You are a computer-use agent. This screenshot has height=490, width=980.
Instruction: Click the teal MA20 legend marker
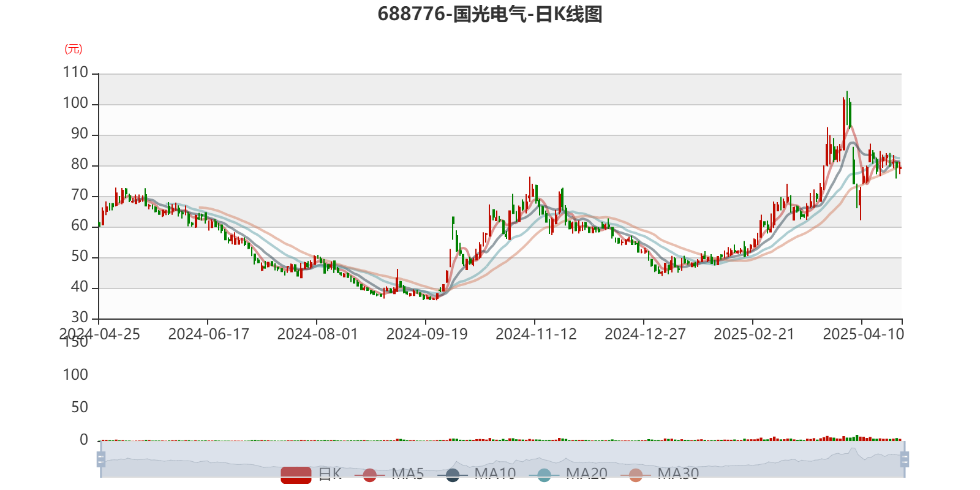tap(544, 475)
